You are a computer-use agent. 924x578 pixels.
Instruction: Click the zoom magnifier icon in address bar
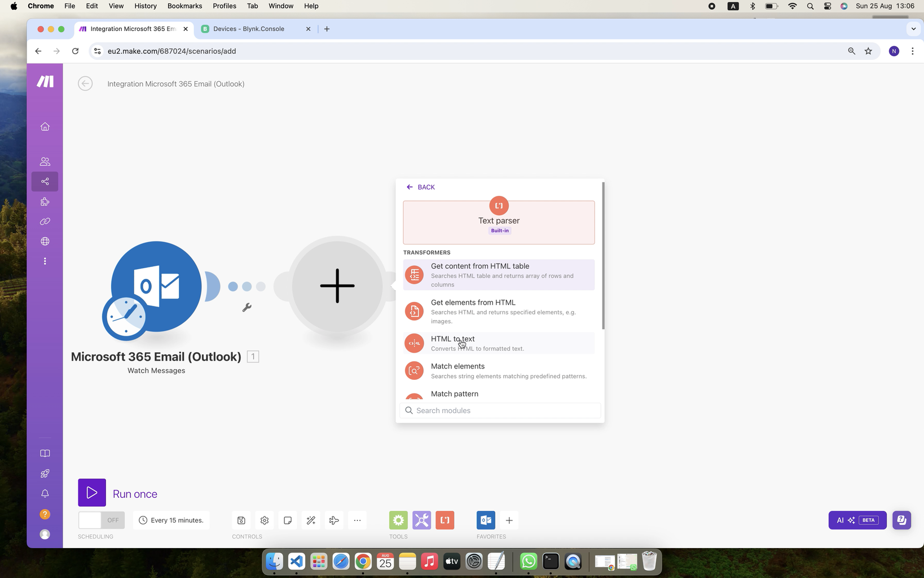(x=851, y=51)
